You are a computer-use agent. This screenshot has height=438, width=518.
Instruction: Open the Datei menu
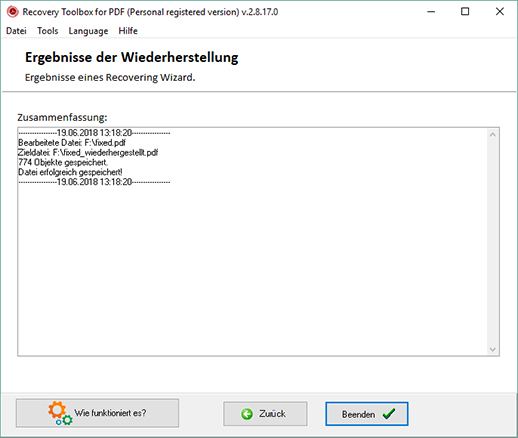(x=16, y=31)
